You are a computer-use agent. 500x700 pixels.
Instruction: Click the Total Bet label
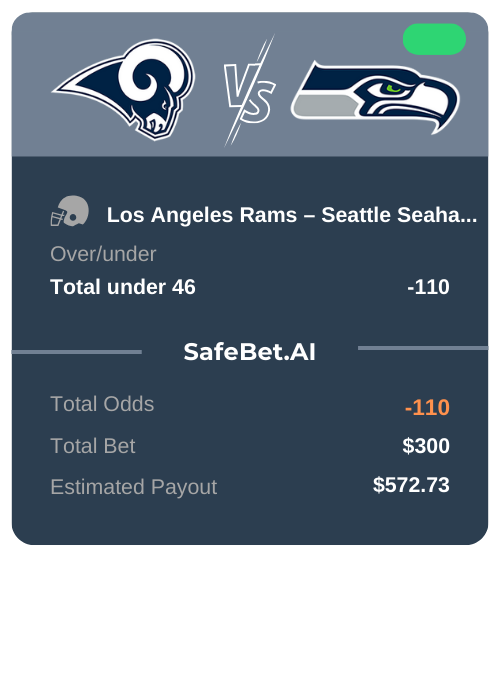[x=93, y=446]
